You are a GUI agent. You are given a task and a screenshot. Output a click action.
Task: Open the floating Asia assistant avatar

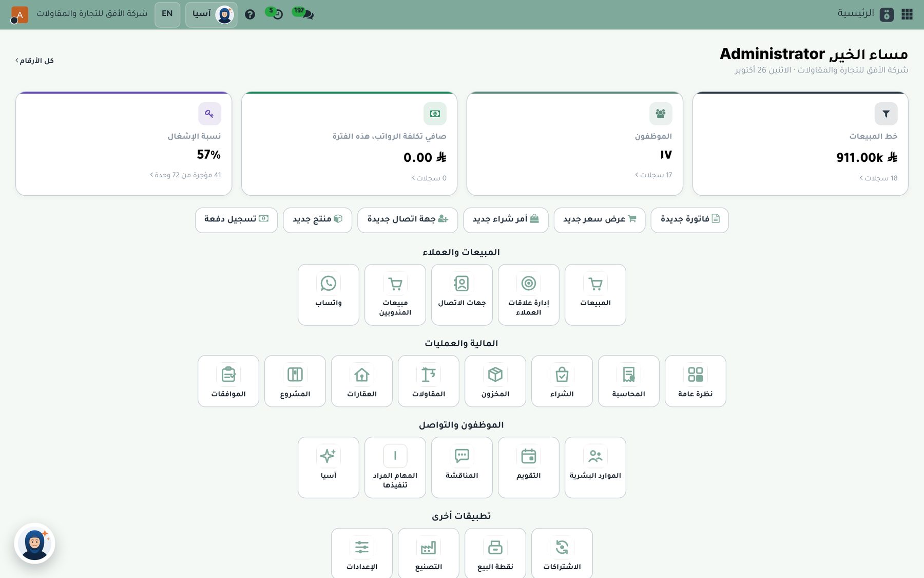tap(34, 544)
